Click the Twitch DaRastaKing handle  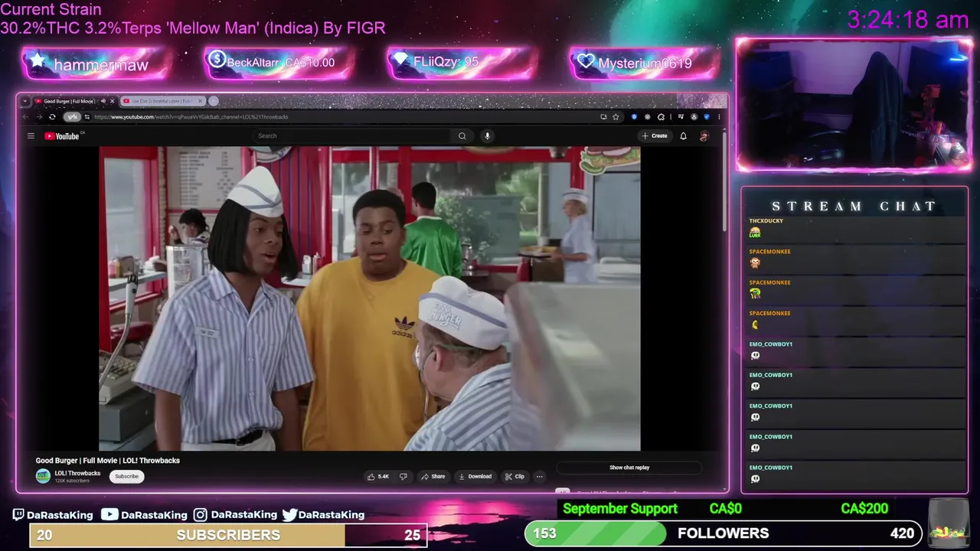53,515
